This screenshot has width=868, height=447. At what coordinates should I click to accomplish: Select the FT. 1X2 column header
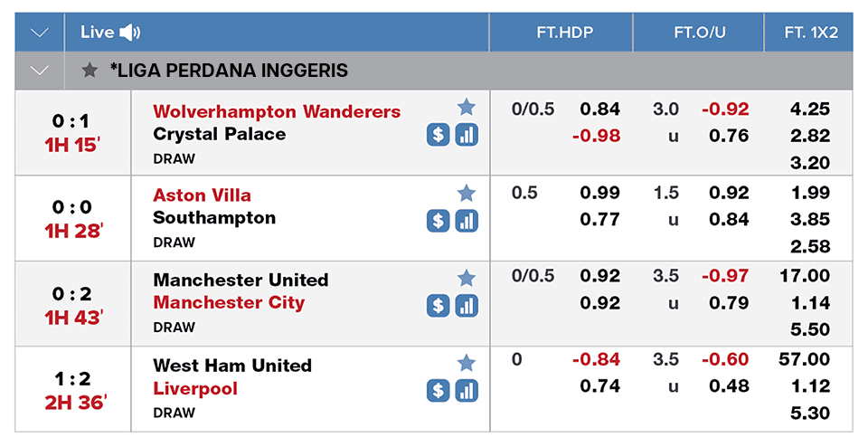(x=811, y=33)
